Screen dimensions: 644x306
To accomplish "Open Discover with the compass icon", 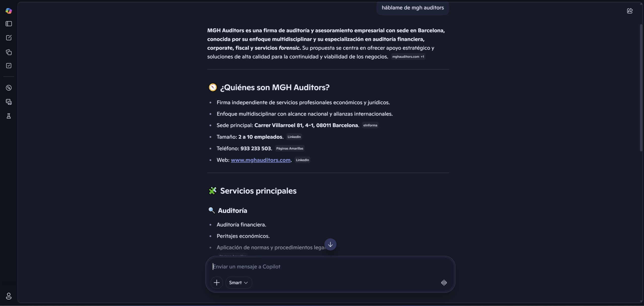I will pos(9,88).
